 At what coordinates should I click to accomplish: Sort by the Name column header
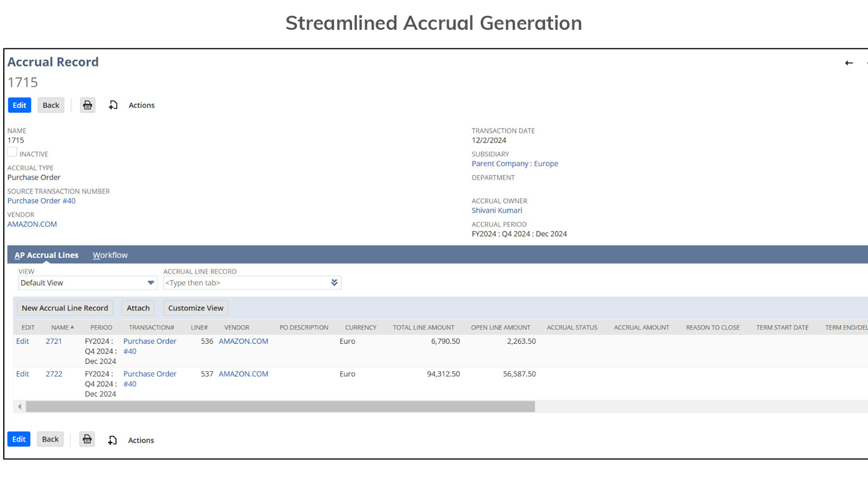click(62, 328)
